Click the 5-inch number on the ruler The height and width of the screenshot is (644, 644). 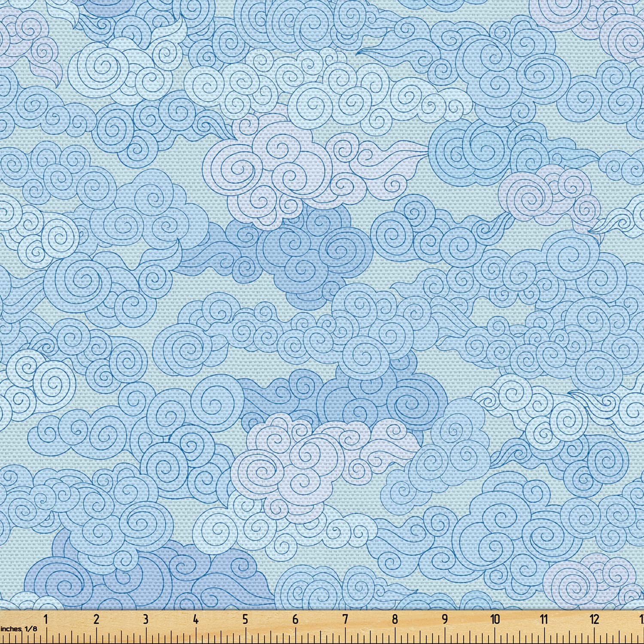pos(245,619)
